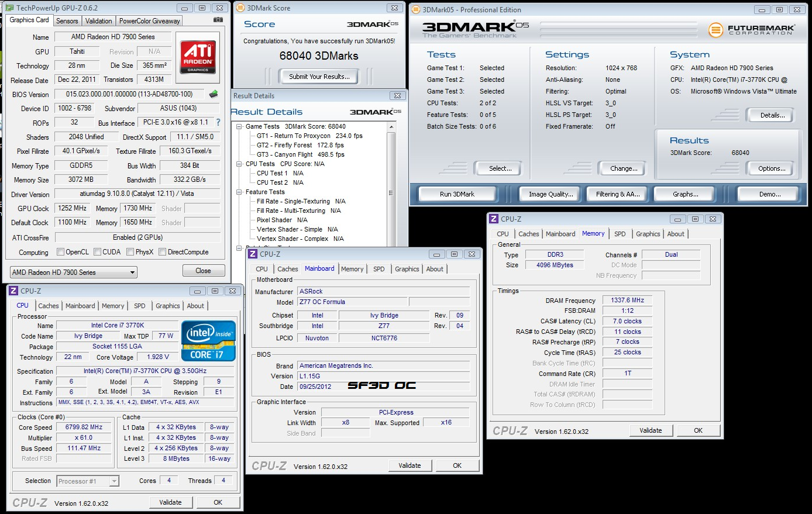Minimize the 3DMark05 Professional Edition window

762,9
